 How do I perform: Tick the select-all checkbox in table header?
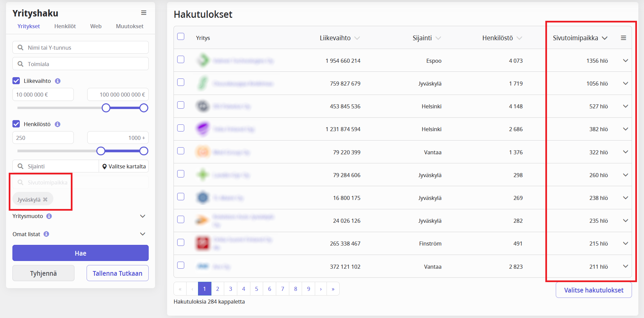181,37
